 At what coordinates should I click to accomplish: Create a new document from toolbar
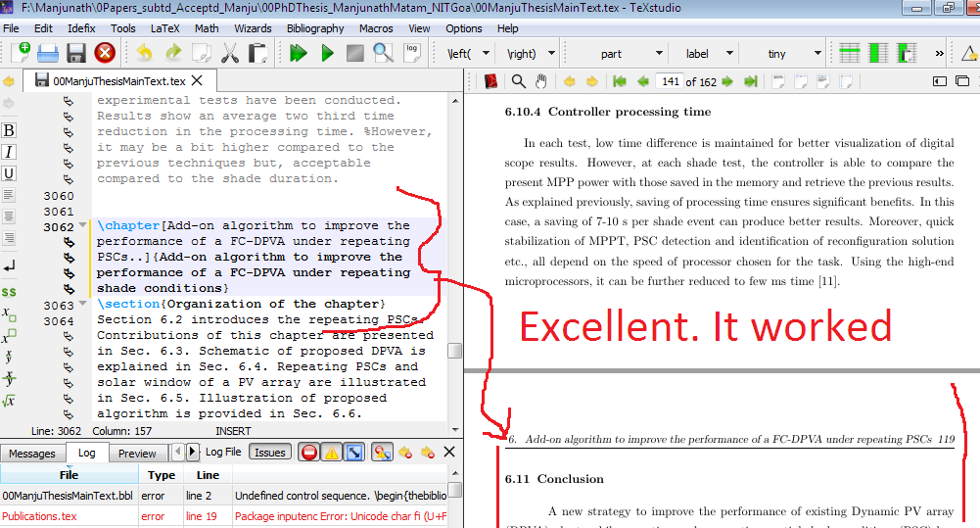(x=20, y=53)
